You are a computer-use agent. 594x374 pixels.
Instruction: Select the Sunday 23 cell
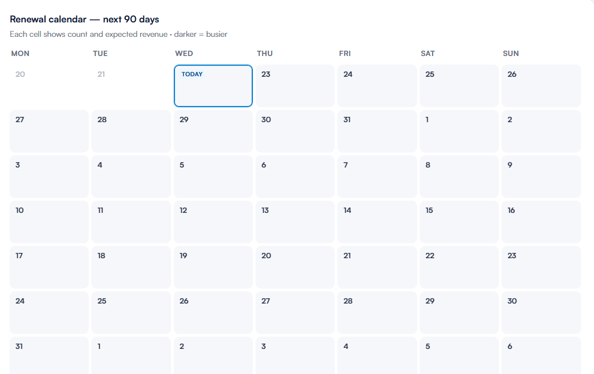[541, 267]
